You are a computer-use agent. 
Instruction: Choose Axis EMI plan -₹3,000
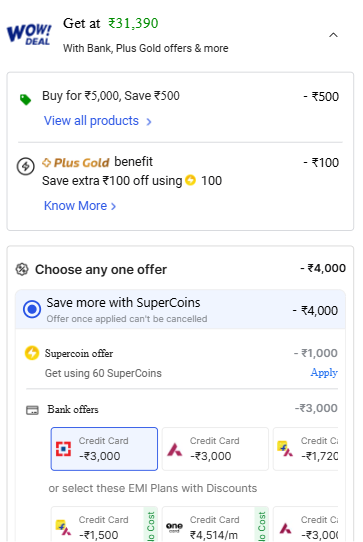pyautogui.click(x=306, y=524)
